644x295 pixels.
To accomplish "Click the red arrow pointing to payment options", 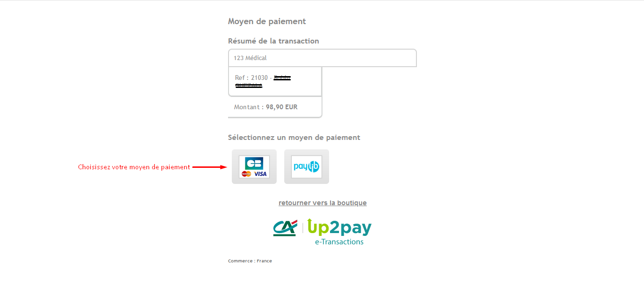I will click(x=210, y=167).
